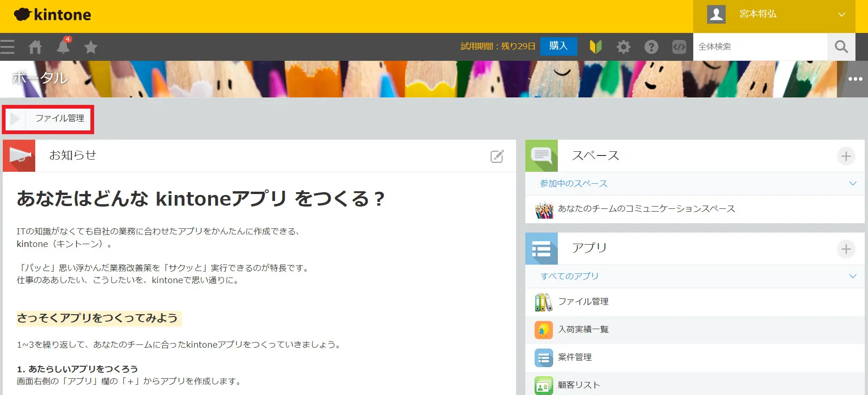
Task: Click the お知らせ panel title
Action: (73, 155)
